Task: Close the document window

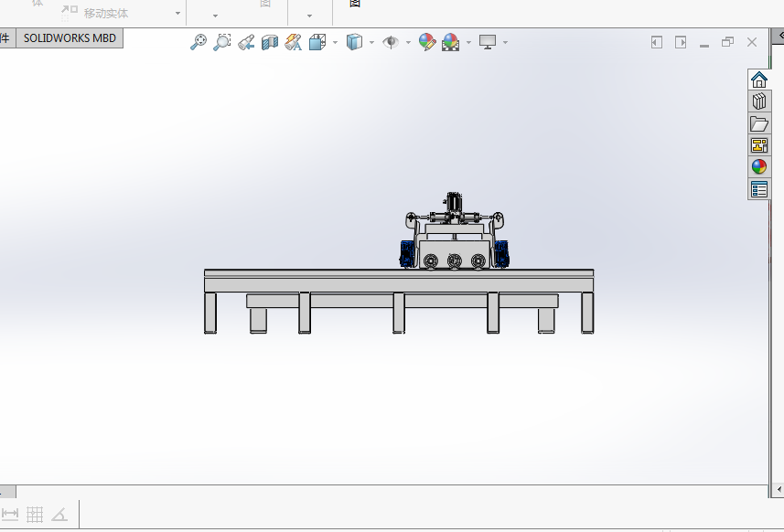Action: click(x=751, y=42)
